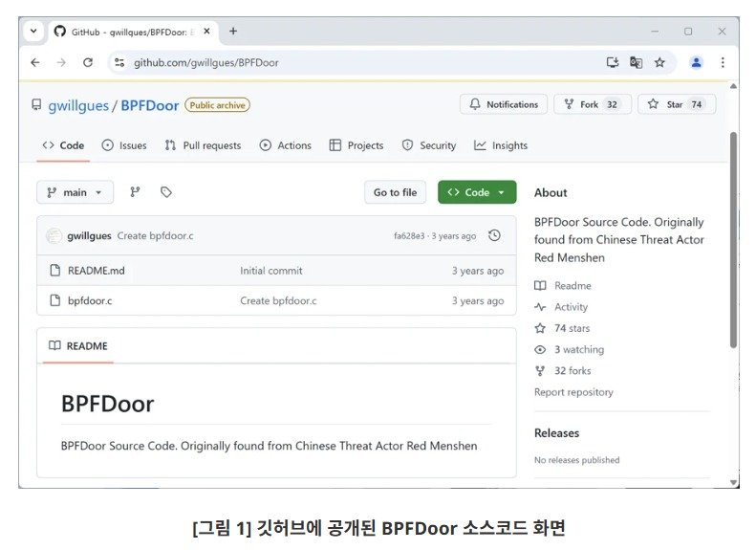Viewport: 756px width, 550px height.
Task: Click the install app icon in address bar
Action: click(613, 62)
